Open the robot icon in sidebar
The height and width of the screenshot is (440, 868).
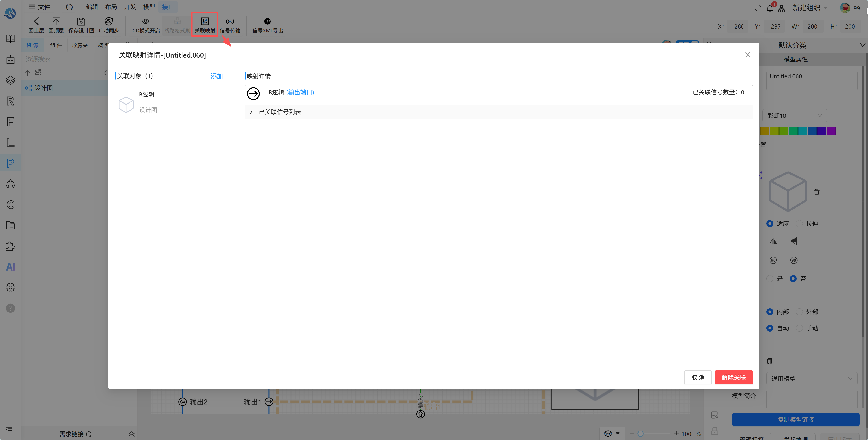10,60
